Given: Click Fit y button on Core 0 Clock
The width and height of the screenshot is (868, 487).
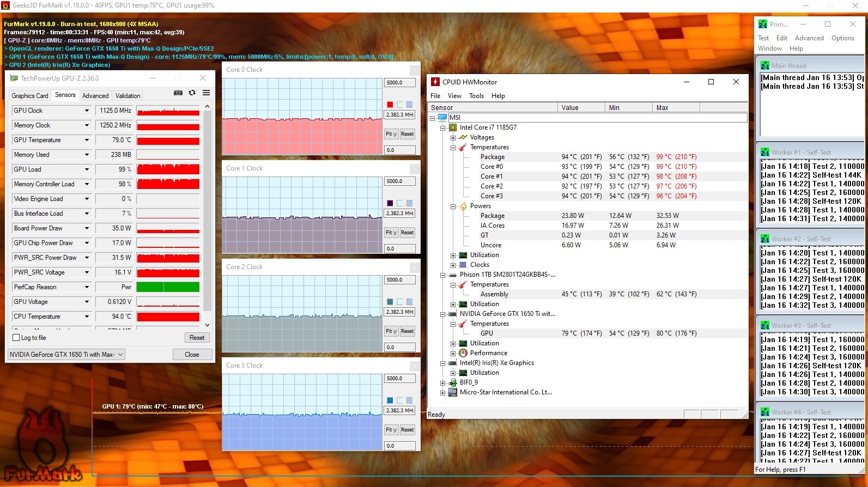Looking at the screenshot, I should [x=391, y=134].
